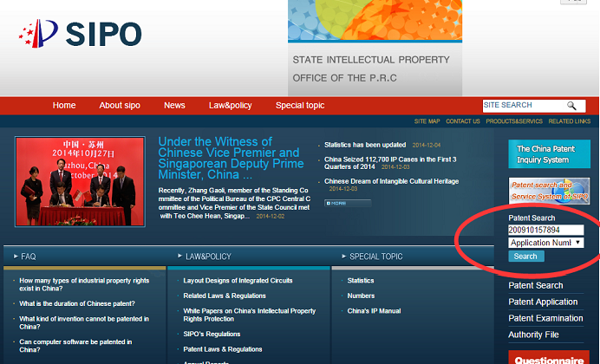Open Patent search and Service System banner
This screenshot has height=364, width=600.
coord(549,191)
